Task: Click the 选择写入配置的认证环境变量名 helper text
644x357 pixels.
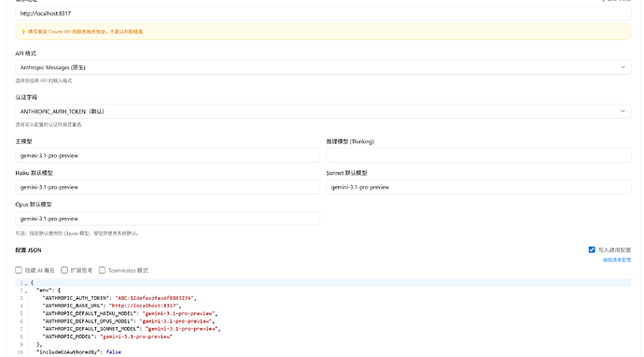Action: (49, 125)
